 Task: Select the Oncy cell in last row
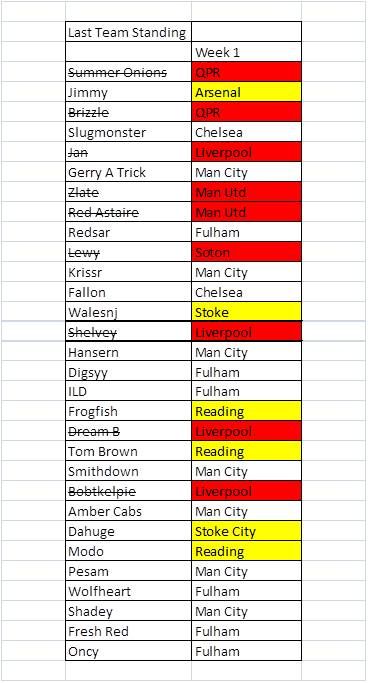[128, 651]
